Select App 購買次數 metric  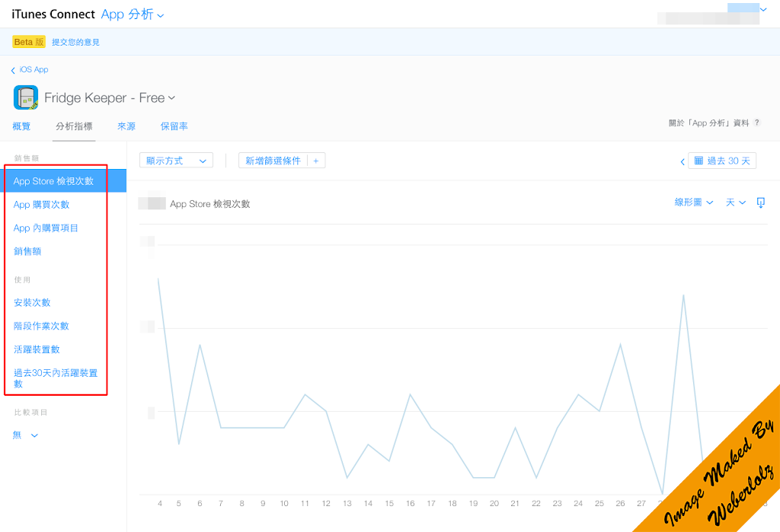(41, 205)
